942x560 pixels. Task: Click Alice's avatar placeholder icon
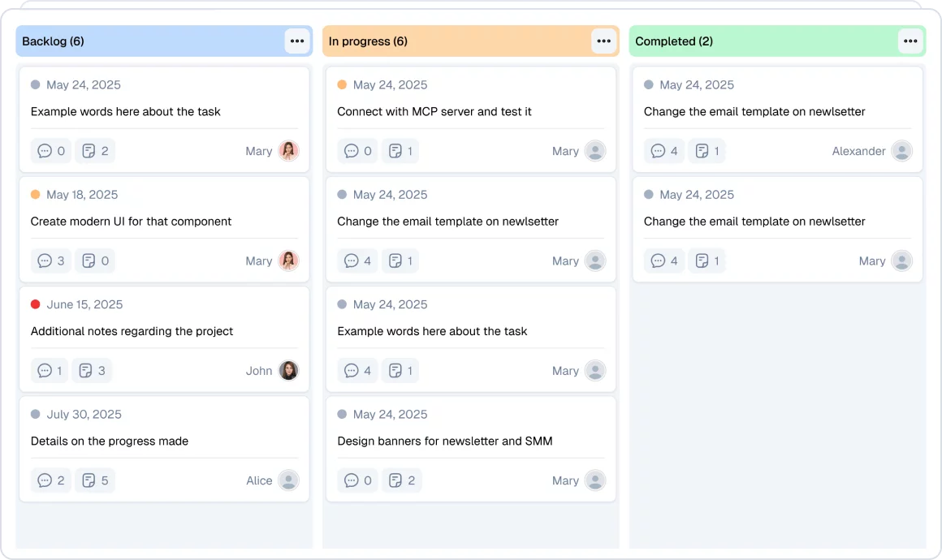pyautogui.click(x=288, y=480)
